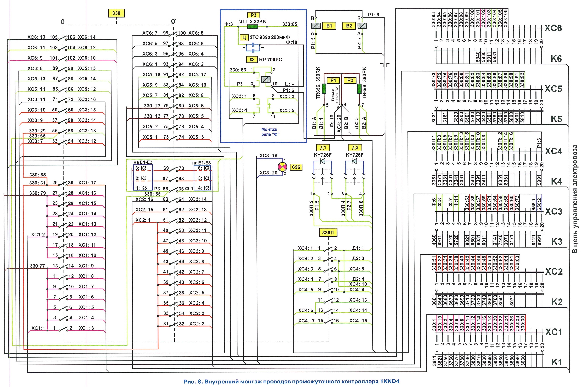The height and width of the screenshot is (387, 588).
Task: Click switch contact 105-106 for XC6:13
Action: 63,38
